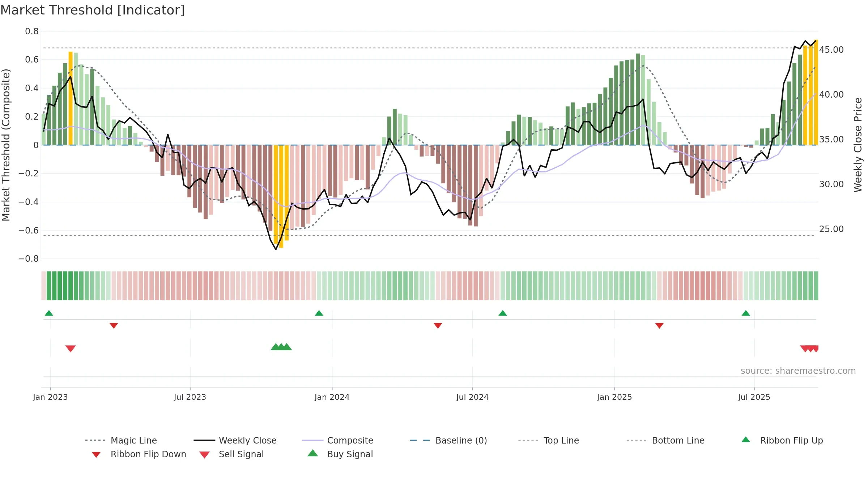The height and width of the screenshot is (488, 868).
Task: Click the 25.00 price axis label
Action: 831,229
